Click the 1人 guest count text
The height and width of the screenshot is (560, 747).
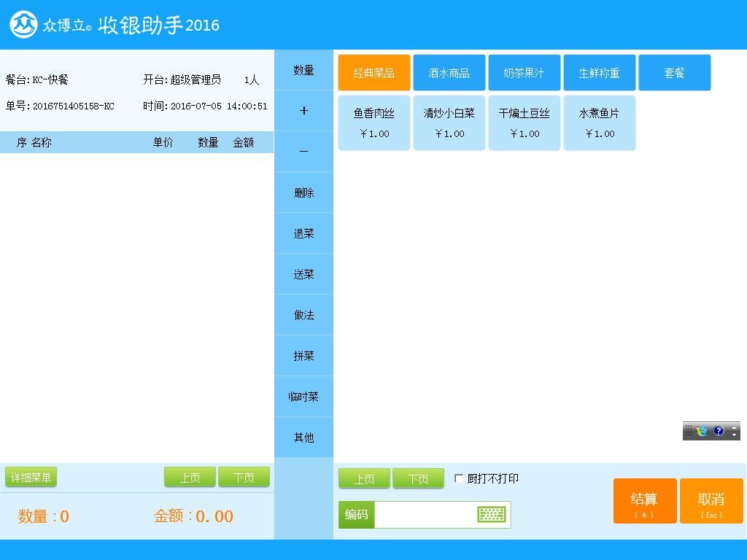[x=252, y=80]
